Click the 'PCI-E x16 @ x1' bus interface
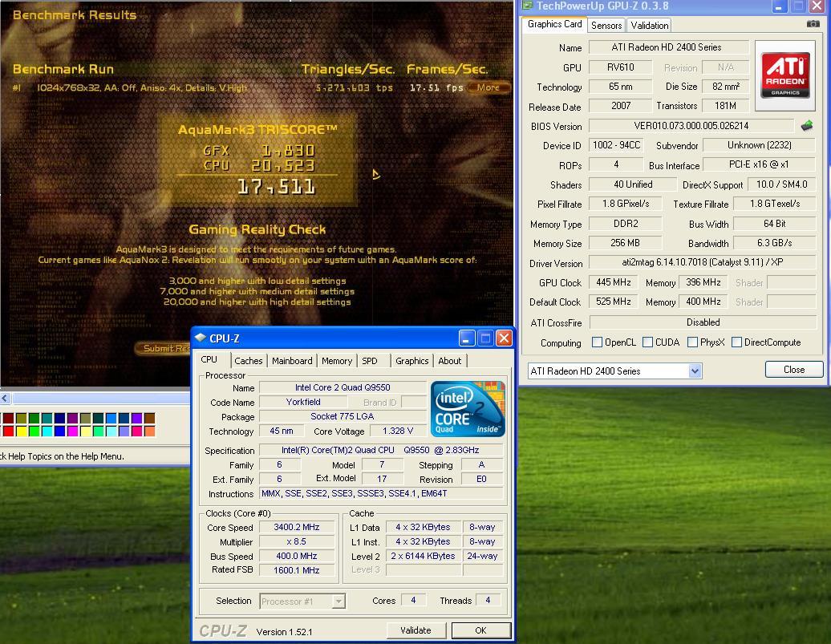Screen dimensions: 831x644 (x=759, y=165)
